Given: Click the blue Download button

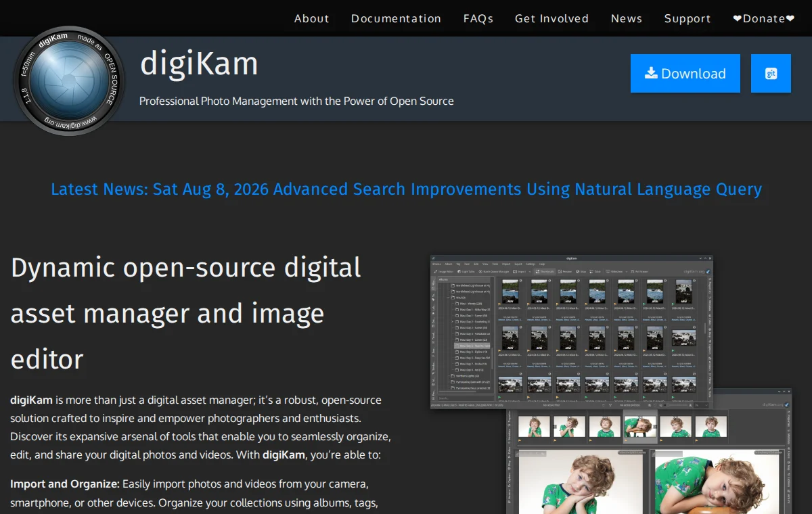Looking at the screenshot, I should [685, 73].
